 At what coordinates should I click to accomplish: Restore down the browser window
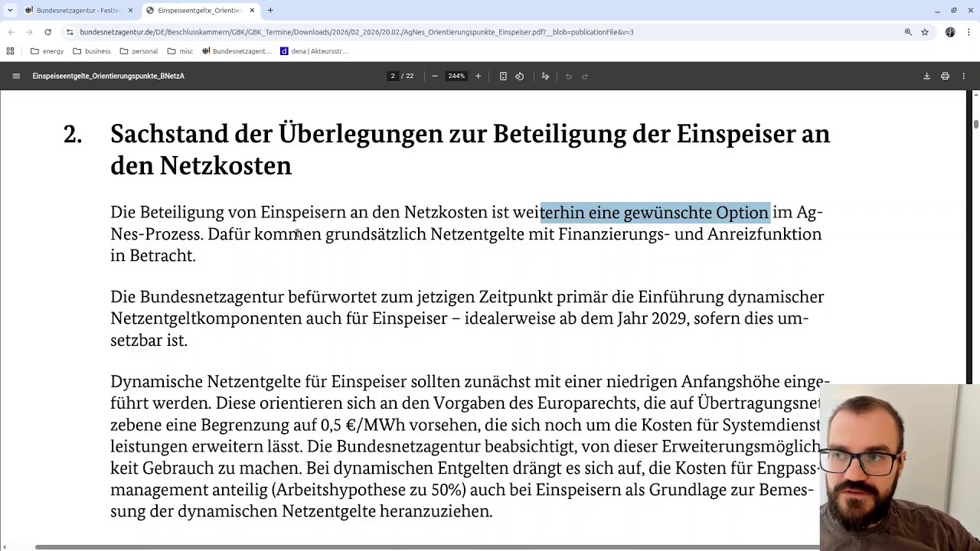954,11
